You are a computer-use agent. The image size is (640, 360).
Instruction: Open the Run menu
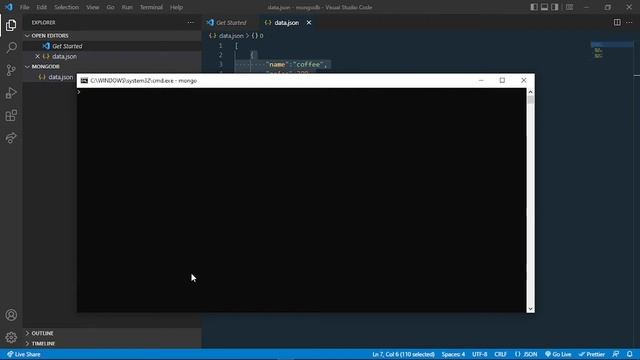click(x=127, y=7)
